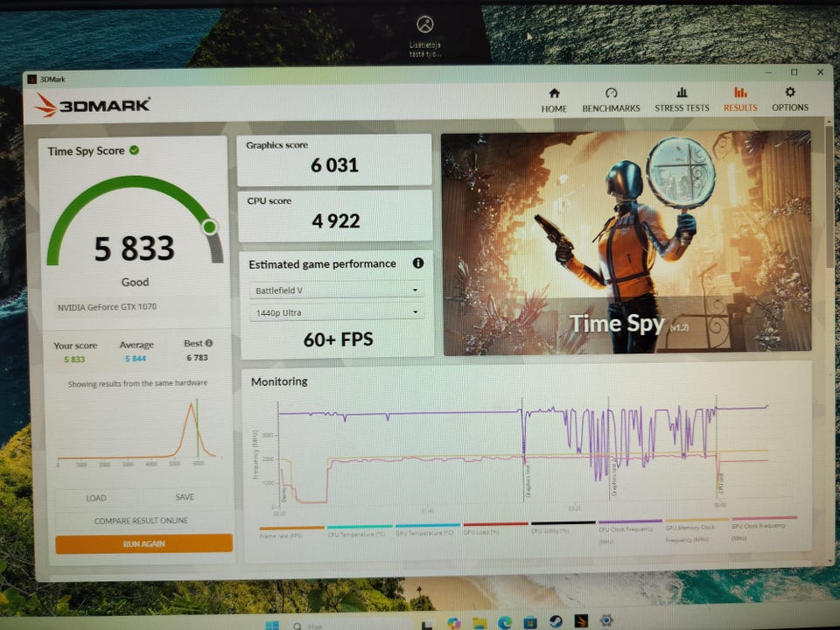Click the 3DMark title bar icon
Image resolution: width=840 pixels, height=630 pixels.
32,80
